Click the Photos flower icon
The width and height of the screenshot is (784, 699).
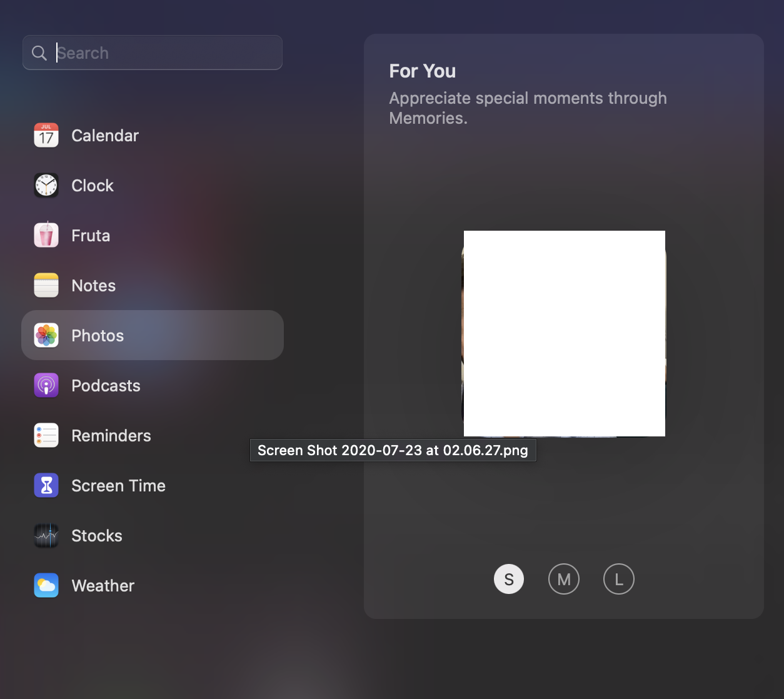pos(46,336)
